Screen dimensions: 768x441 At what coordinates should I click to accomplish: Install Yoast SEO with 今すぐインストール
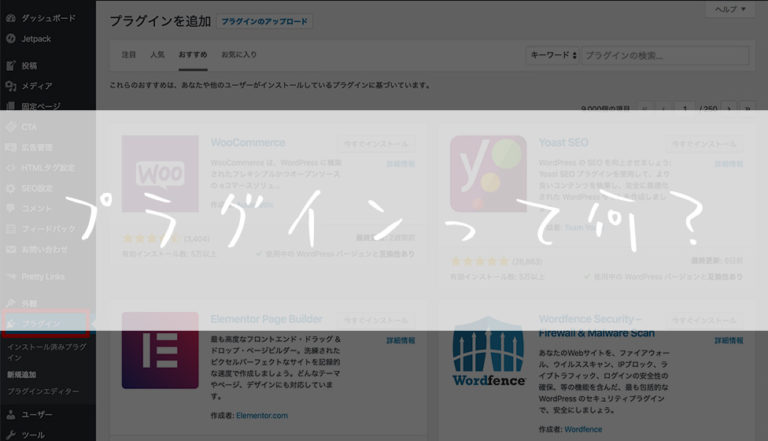704,144
